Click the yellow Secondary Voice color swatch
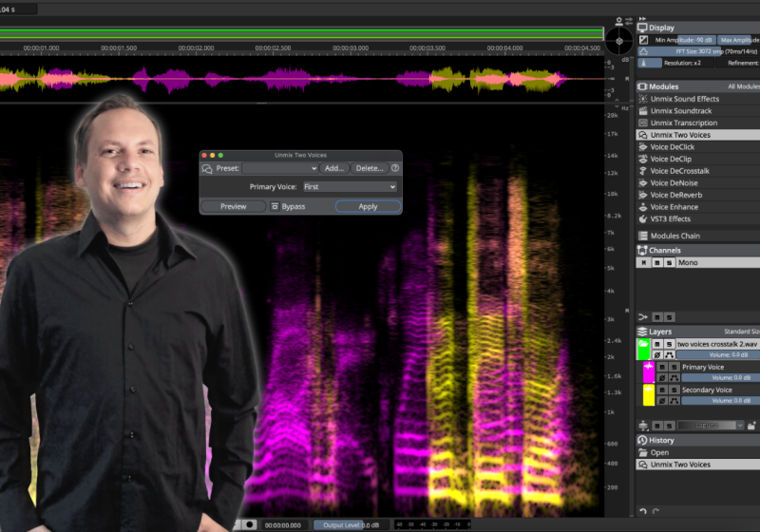Image resolution: width=760 pixels, height=532 pixels. 649,395
